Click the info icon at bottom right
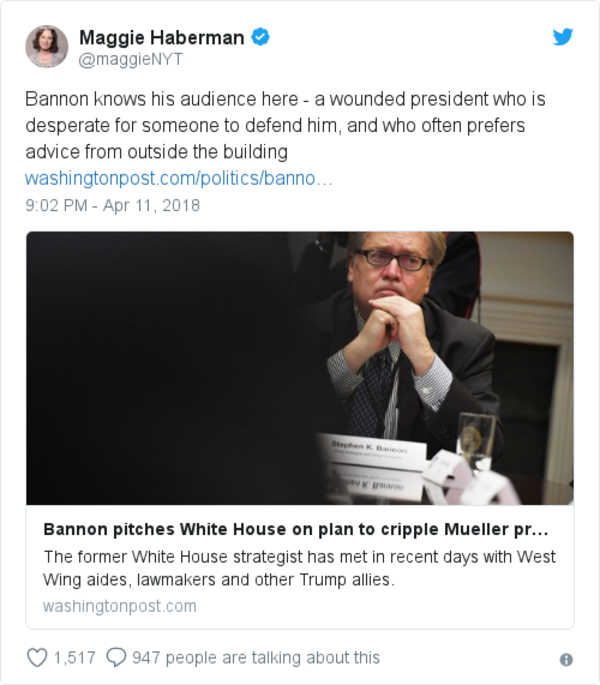The height and width of the screenshot is (685, 600). click(566, 660)
